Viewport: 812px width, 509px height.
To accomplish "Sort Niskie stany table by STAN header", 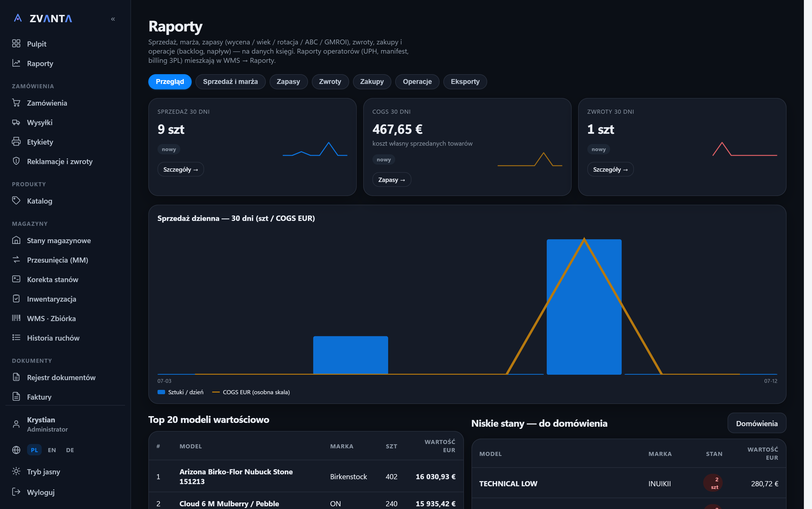I will click(714, 454).
